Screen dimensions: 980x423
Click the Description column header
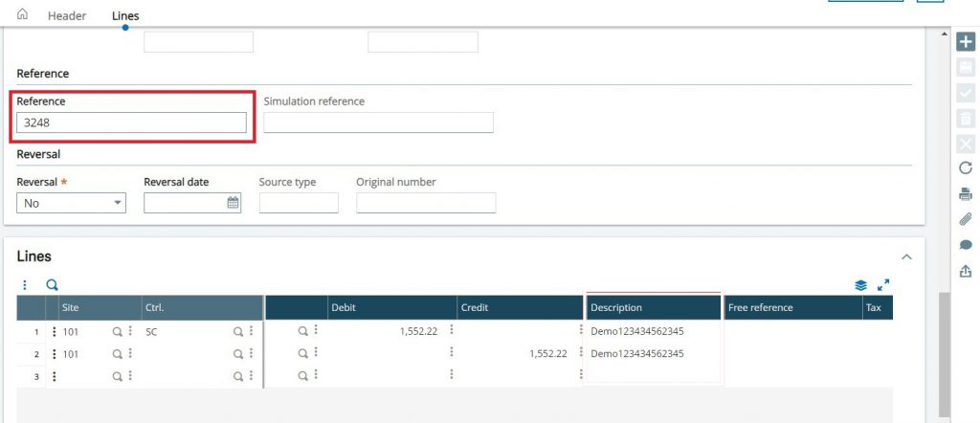coord(654,307)
